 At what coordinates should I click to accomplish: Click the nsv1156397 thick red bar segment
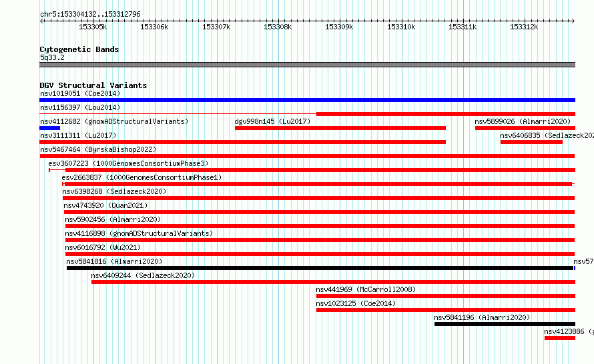(x=446, y=114)
